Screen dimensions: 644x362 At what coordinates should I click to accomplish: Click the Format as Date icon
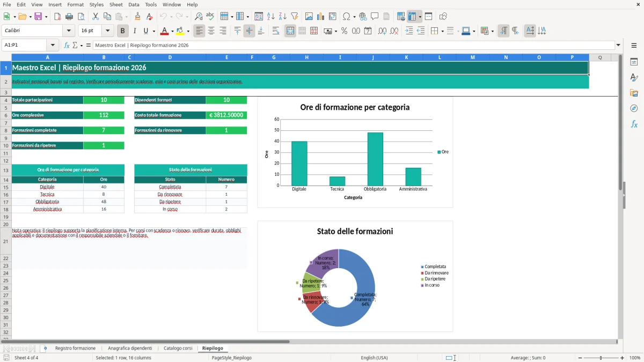tap(368, 31)
